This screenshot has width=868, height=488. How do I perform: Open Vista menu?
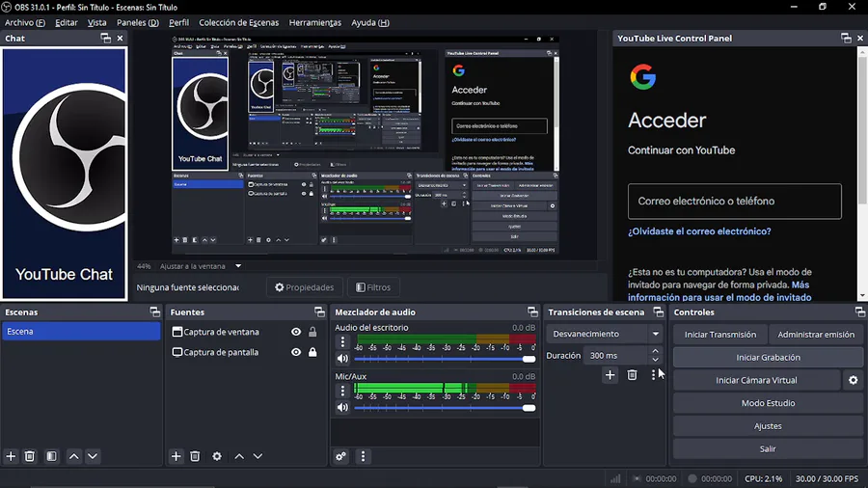(x=96, y=23)
